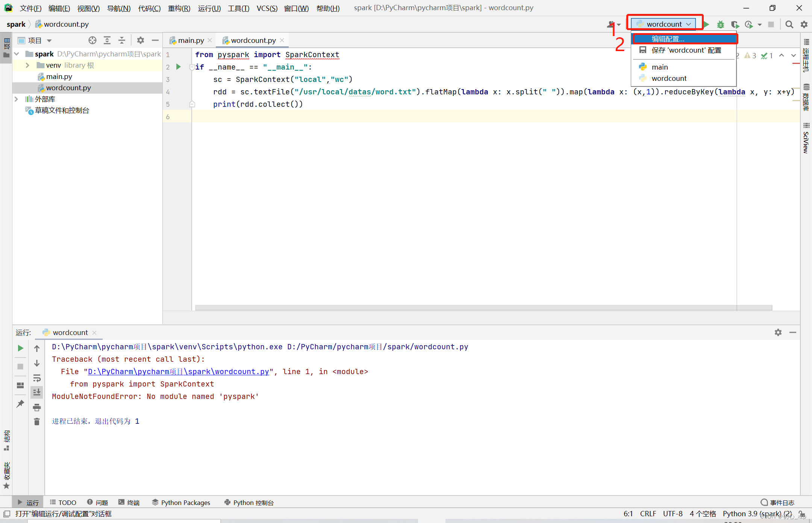Open IDE settings via the gear icon
The height and width of the screenshot is (523, 812).
[x=804, y=24]
